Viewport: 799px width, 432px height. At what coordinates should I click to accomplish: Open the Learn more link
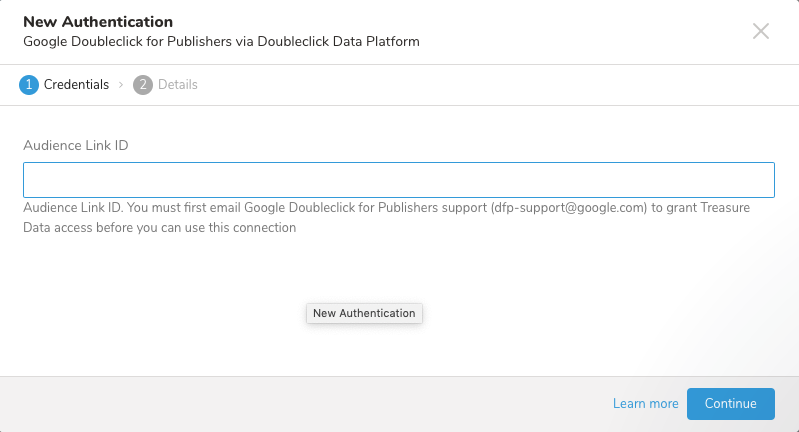click(645, 403)
